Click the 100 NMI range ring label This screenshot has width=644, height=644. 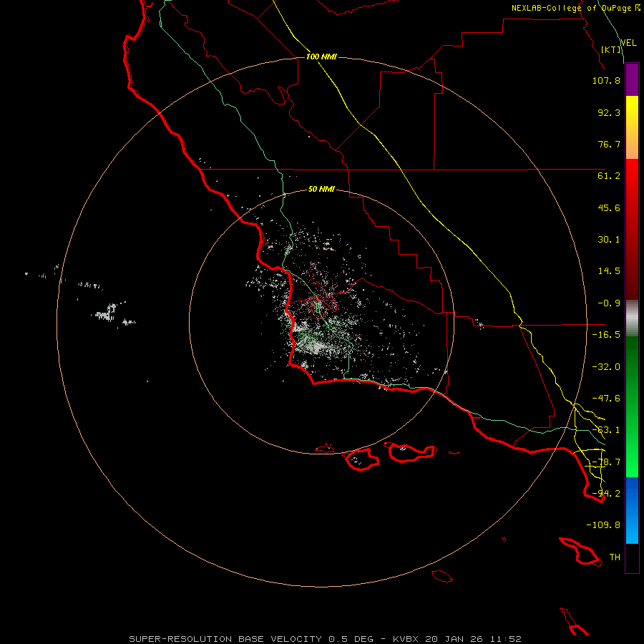[321, 57]
